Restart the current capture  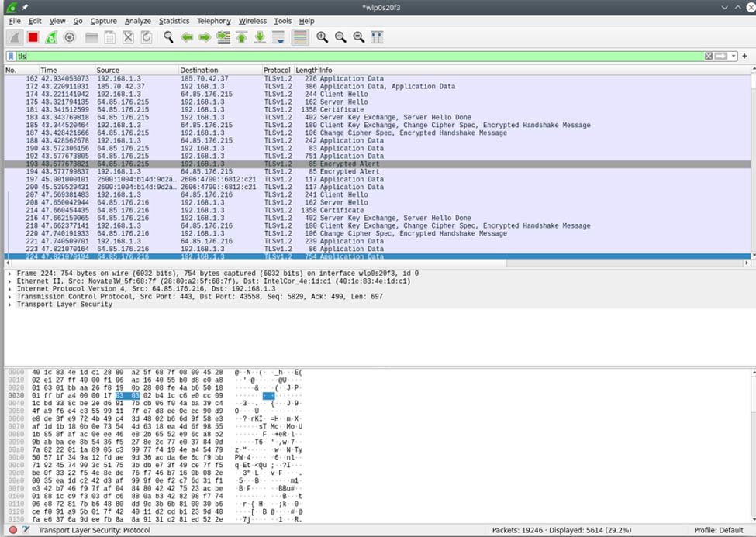51,36
